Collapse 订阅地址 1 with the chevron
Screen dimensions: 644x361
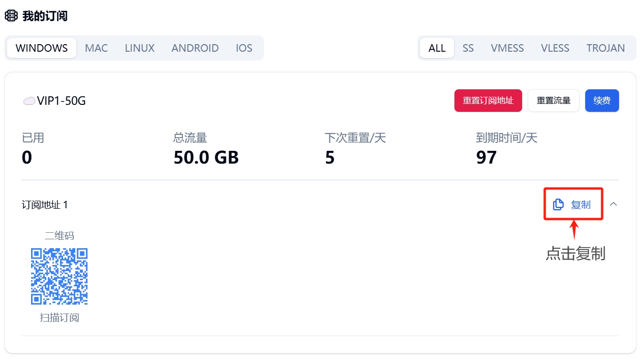tap(614, 204)
